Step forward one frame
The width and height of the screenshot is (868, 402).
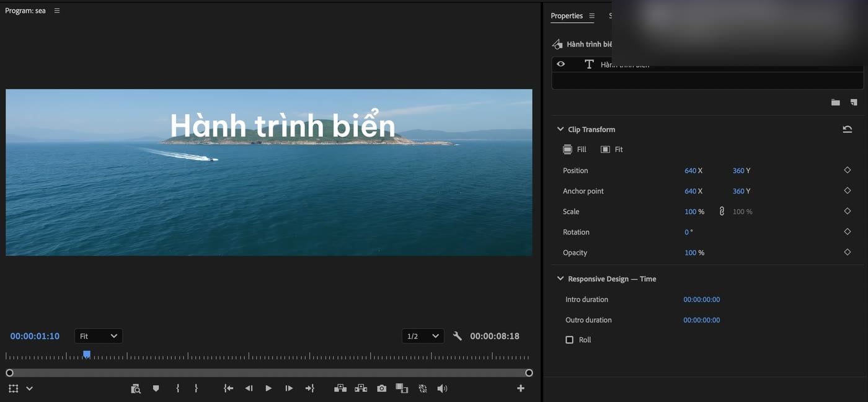pyautogui.click(x=289, y=388)
